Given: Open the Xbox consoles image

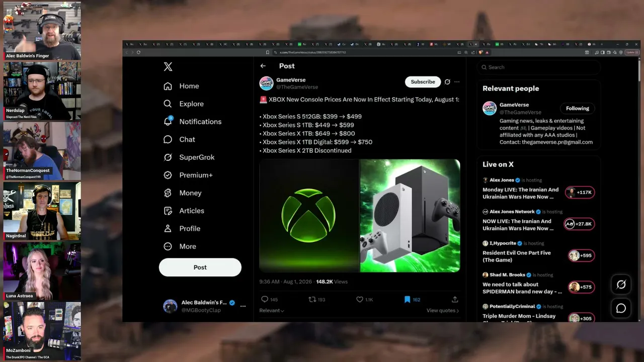Looking at the screenshot, I should click(410, 216).
